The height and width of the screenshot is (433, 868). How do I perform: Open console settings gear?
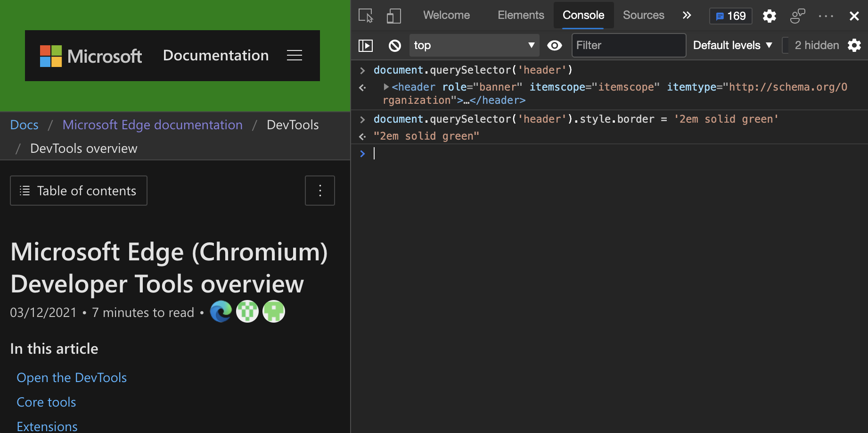pos(854,45)
